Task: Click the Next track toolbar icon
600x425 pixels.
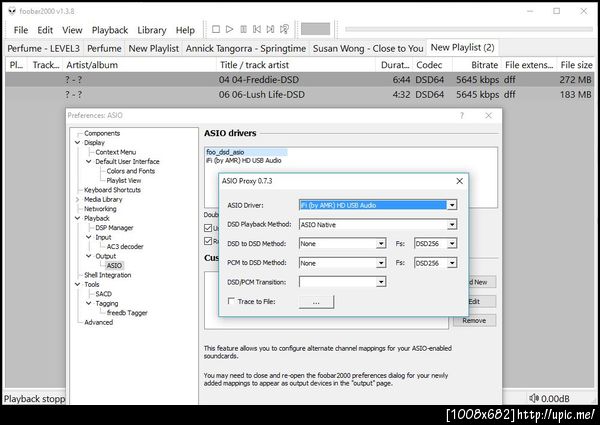Action: point(271,29)
